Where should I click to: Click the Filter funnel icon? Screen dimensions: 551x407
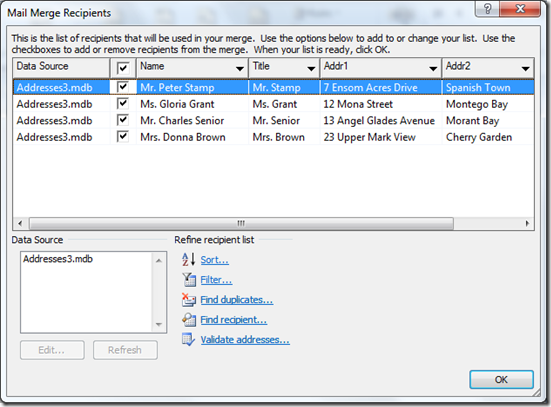pyautogui.click(x=189, y=280)
